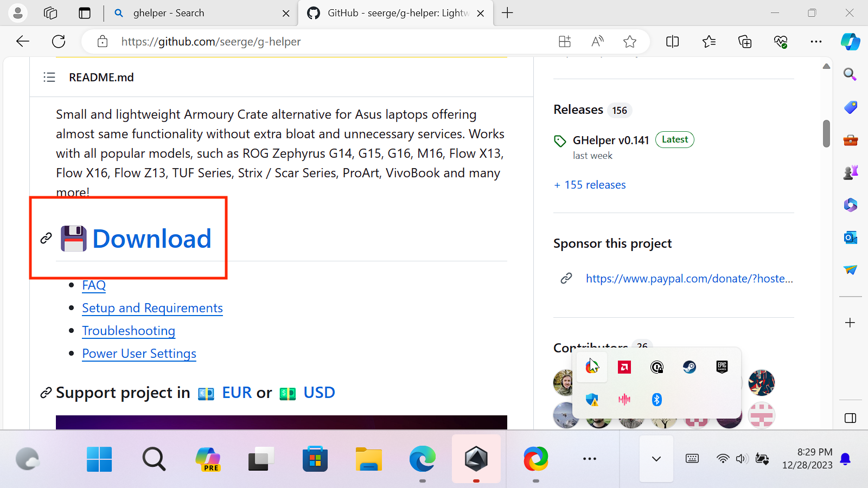Start Read Aloud from address bar
The image size is (868, 488).
pyautogui.click(x=597, y=42)
